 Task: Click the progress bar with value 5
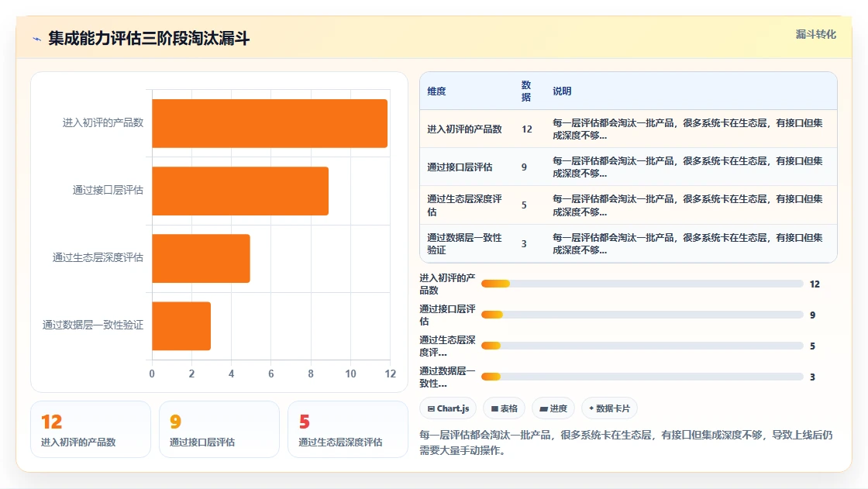642,346
